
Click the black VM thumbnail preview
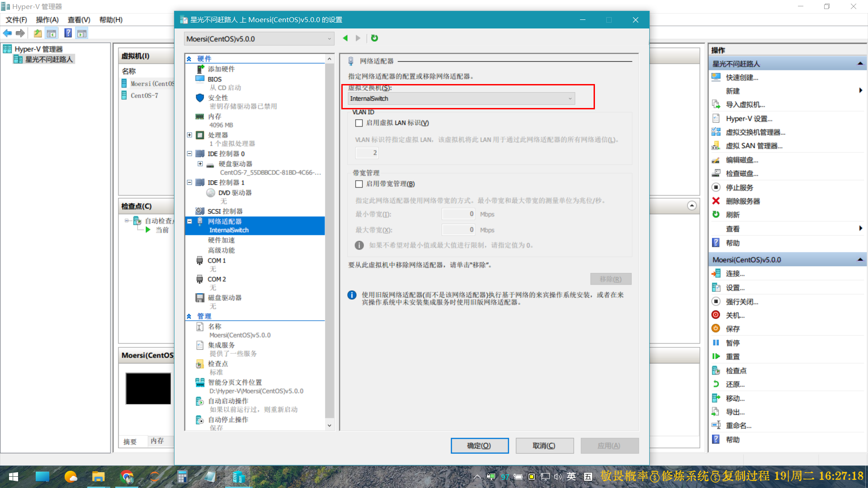[x=148, y=389]
